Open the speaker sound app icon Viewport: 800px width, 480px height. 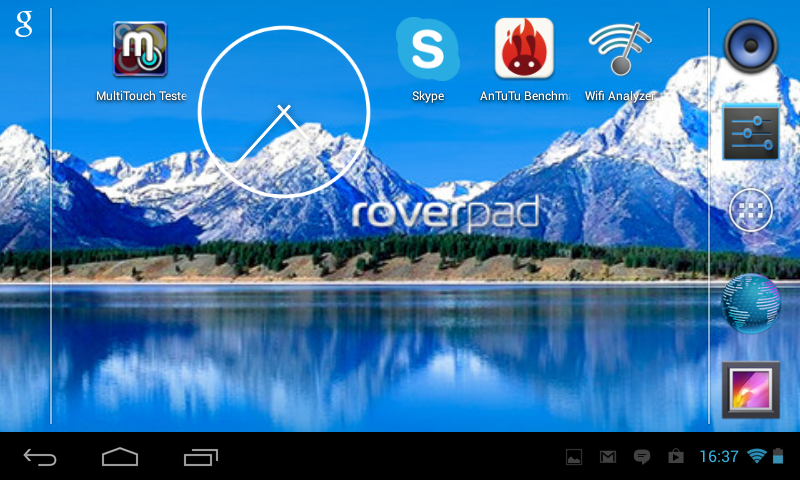pyautogui.click(x=751, y=46)
